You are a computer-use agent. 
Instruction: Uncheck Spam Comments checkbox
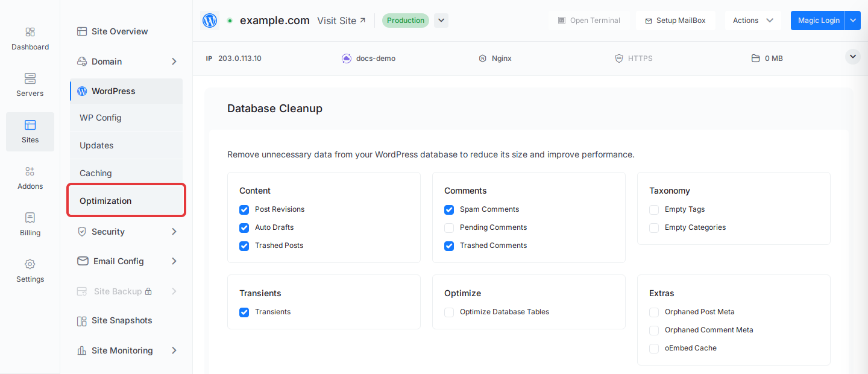(x=449, y=209)
